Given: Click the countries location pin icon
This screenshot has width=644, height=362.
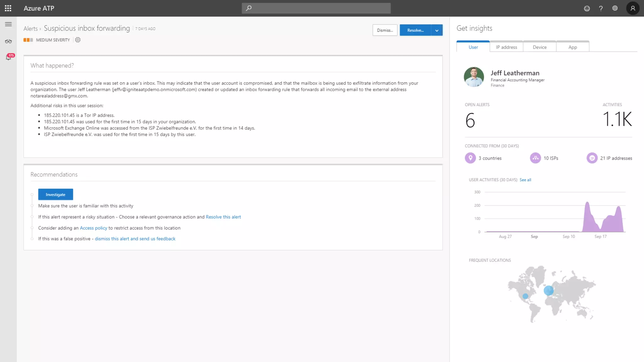Looking at the screenshot, I should [x=470, y=158].
